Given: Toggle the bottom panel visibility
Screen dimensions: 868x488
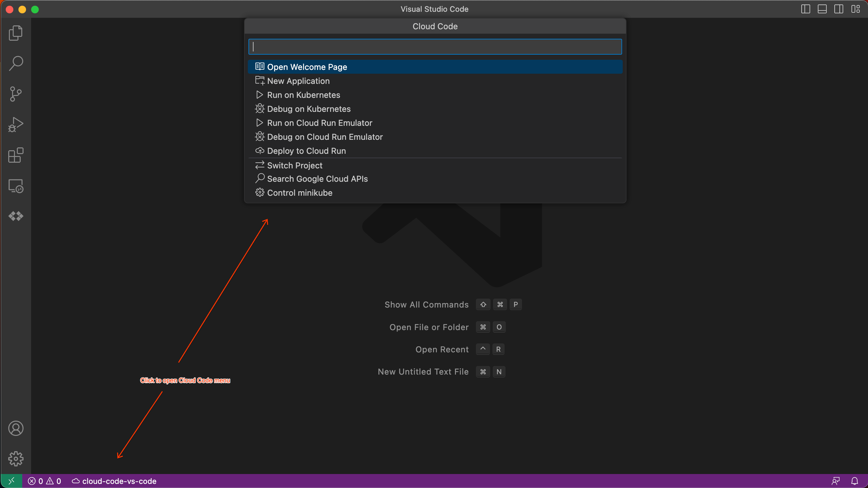Looking at the screenshot, I should (822, 9).
